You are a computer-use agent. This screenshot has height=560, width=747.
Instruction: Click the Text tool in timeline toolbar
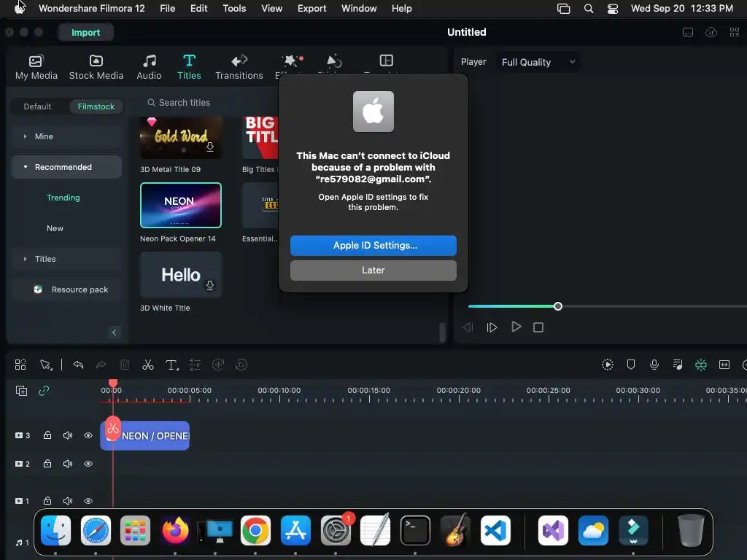point(171,365)
